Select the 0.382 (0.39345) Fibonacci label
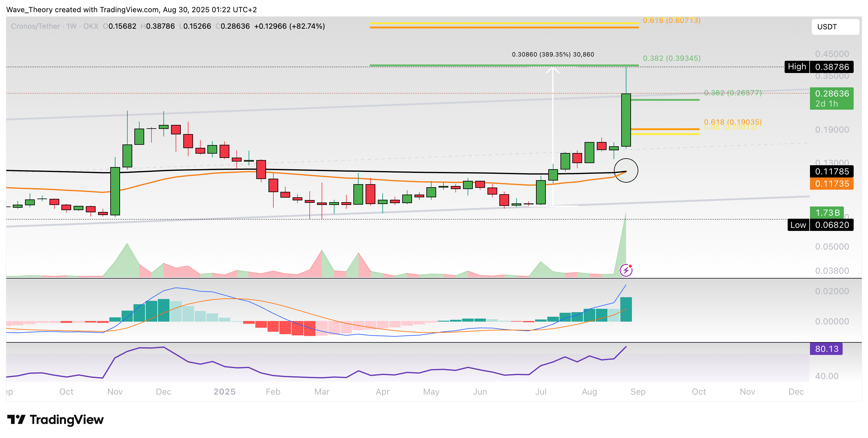Image resolution: width=868 pixels, height=438 pixels. [671, 58]
